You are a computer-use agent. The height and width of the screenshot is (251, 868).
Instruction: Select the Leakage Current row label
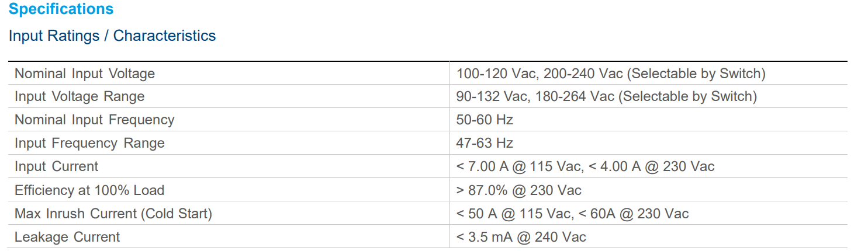coord(67,237)
